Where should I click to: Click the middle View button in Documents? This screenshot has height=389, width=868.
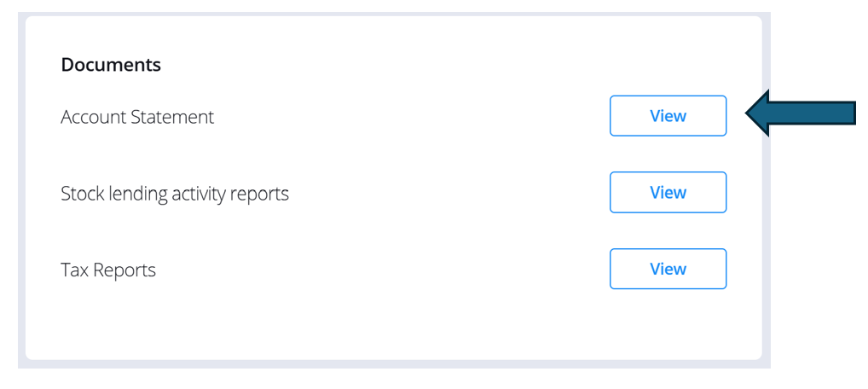point(668,193)
